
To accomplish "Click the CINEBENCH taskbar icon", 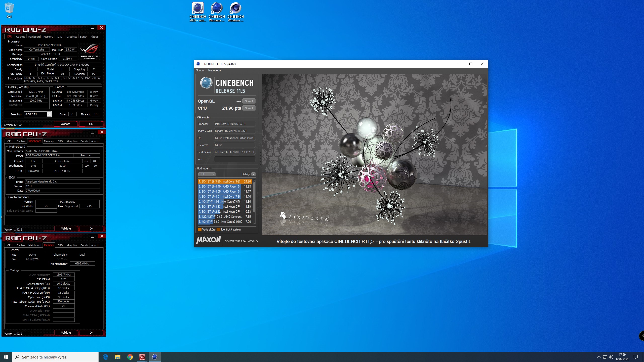I will click(x=154, y=357).
